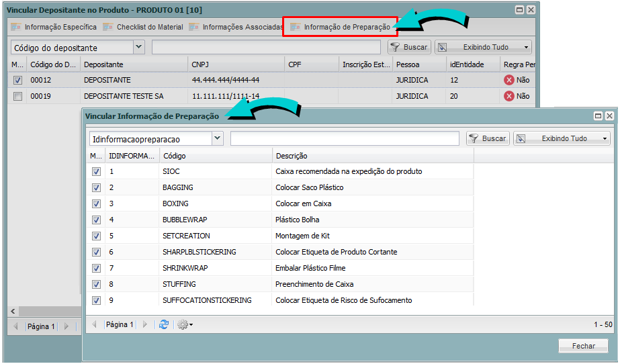Select description Embalar Plástico Filme

[310, 268]
